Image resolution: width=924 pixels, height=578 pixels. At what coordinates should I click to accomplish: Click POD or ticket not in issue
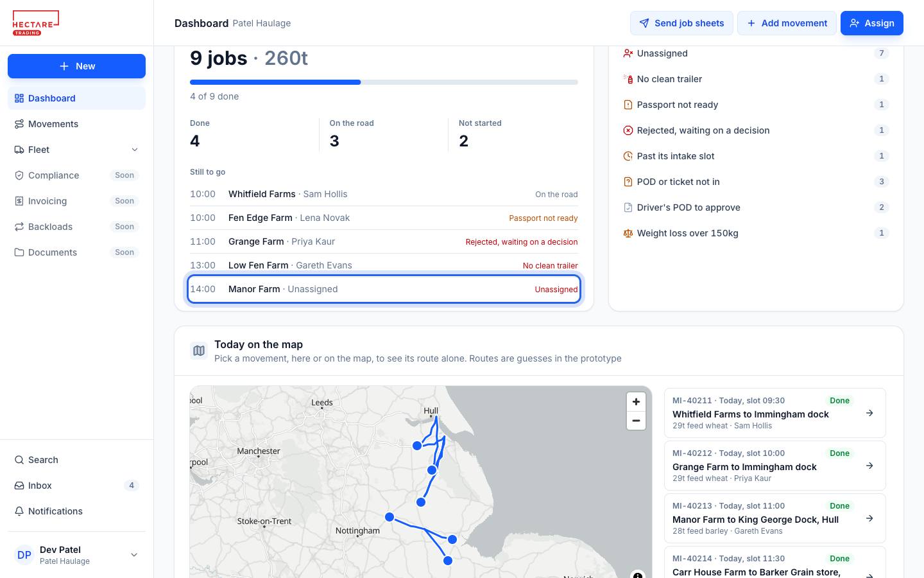[x=756, y=182]
